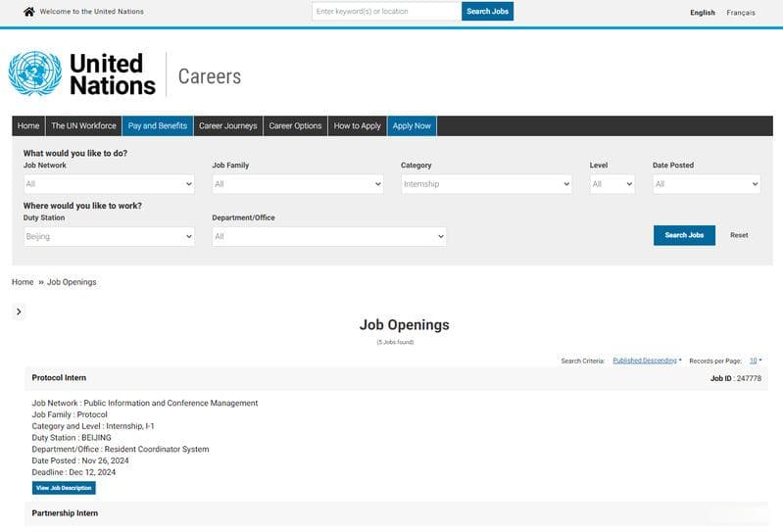
Task: Change Records per Page value 10
Action: click(755, 361)
